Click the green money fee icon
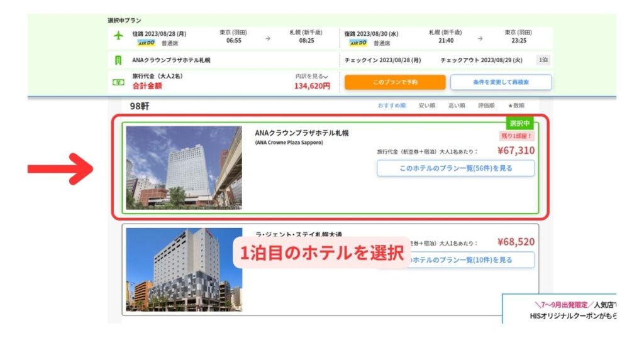This screenshot has height=338, width=644. point(118,82)
